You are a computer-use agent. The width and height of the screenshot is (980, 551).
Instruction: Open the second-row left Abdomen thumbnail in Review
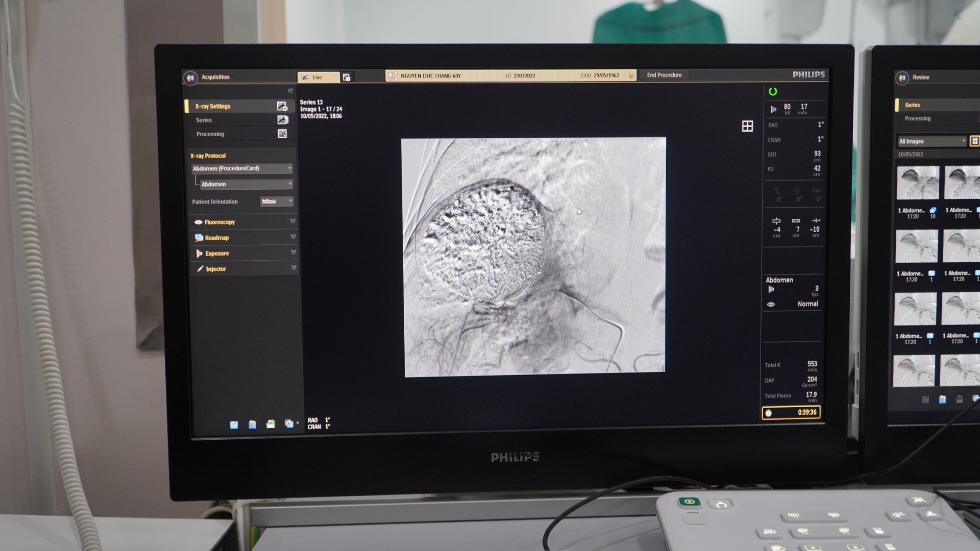(x=917, y=246)
